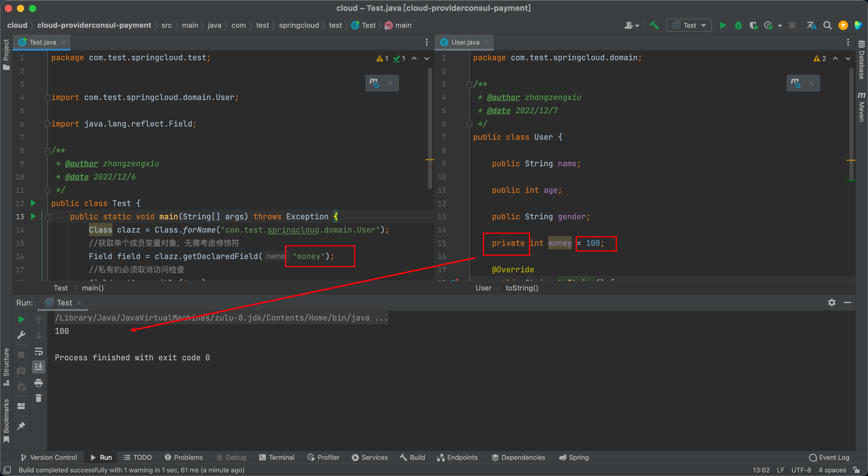Click the camera dump threads icon
The height and width of the screenshot is (476, 868).
coord(21,371)
